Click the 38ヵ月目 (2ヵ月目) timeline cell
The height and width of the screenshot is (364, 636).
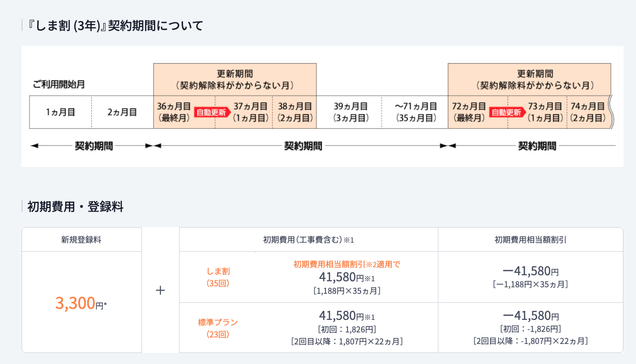pos(295,112)
